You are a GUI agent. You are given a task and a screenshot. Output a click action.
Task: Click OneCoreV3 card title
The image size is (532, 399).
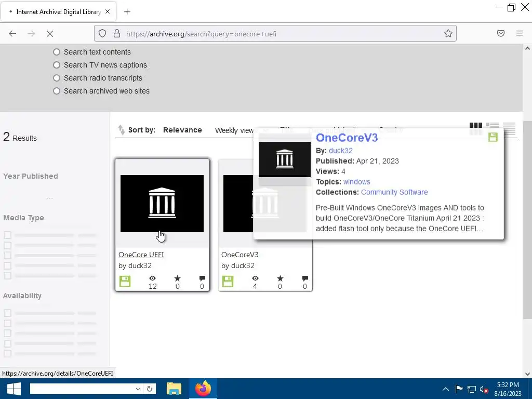click(240, 255)
